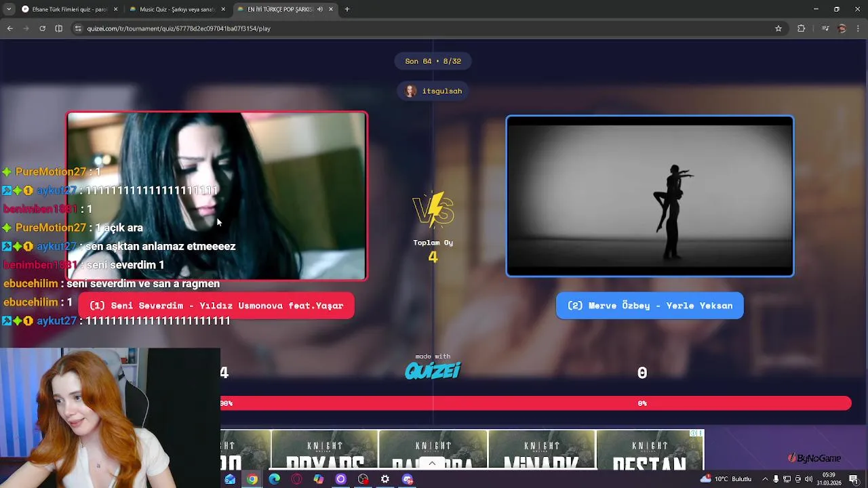
Task: Open the browser extensions menu
Action: tap(802, 28)
